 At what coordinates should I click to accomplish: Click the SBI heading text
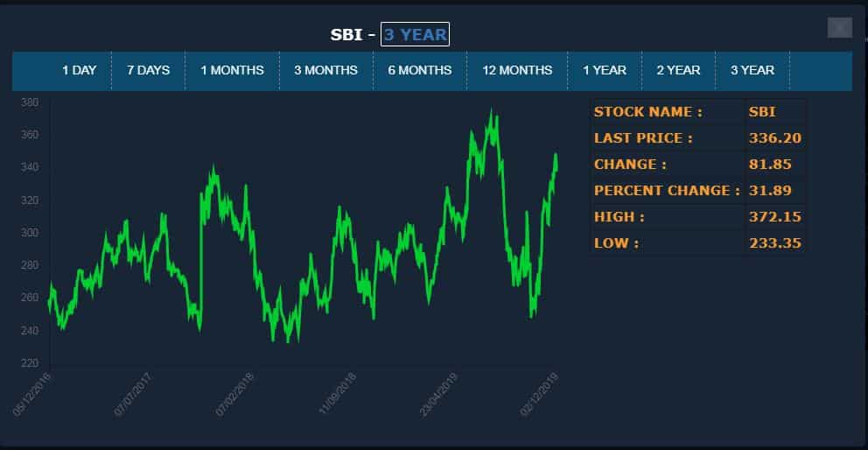[x=346, y=35]
